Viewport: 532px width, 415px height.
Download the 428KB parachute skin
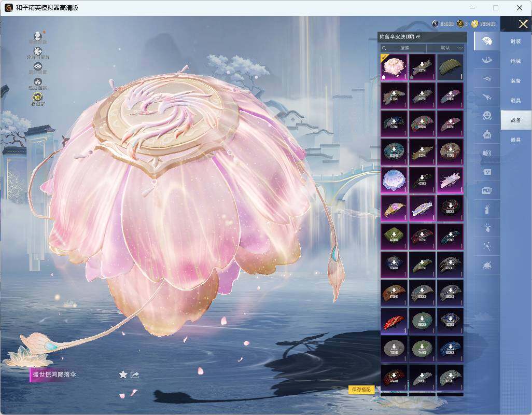click(x=422, y=180)
